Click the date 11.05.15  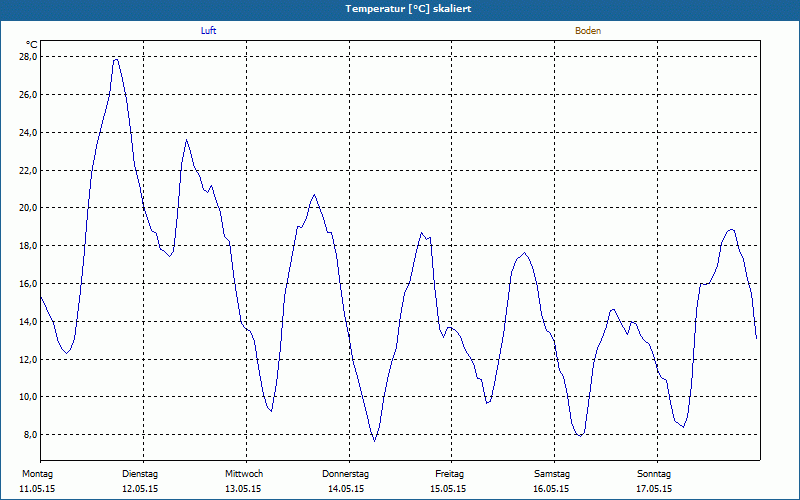pos(37,489)
